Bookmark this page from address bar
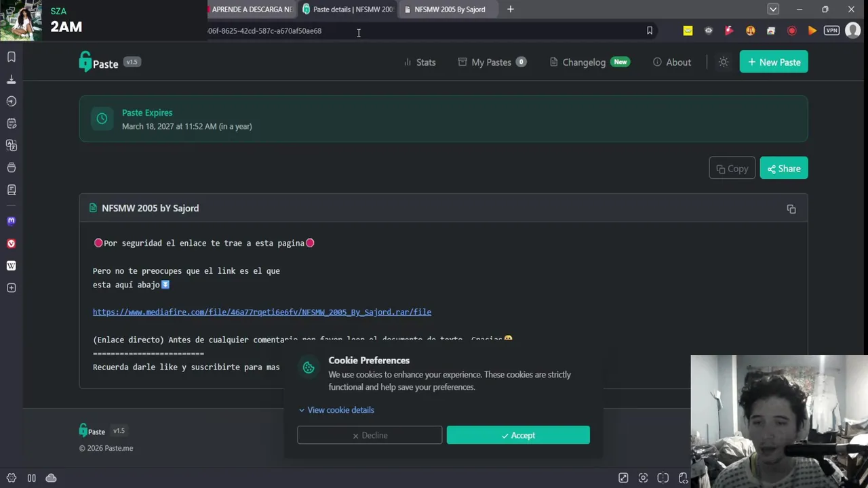This screenshot has height=488, width=868. click(649, 30)
